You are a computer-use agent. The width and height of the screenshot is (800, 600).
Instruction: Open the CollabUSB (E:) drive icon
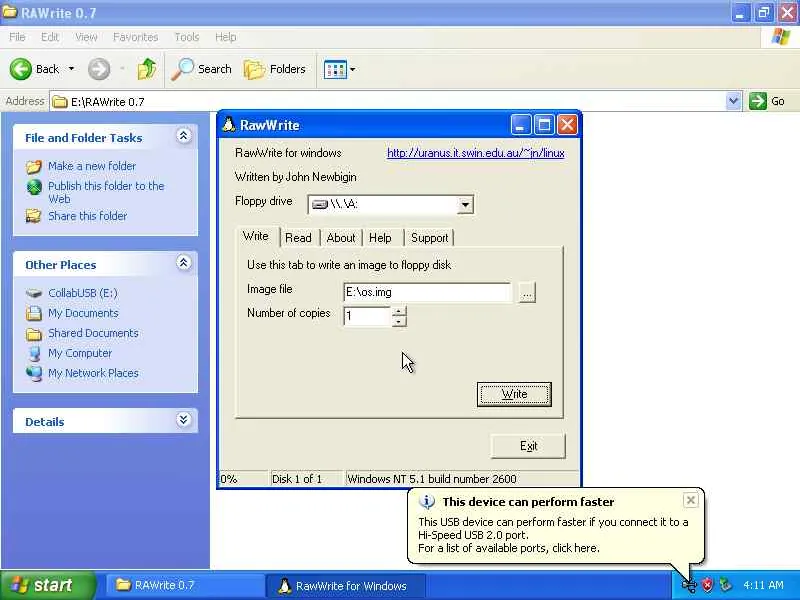34,293
